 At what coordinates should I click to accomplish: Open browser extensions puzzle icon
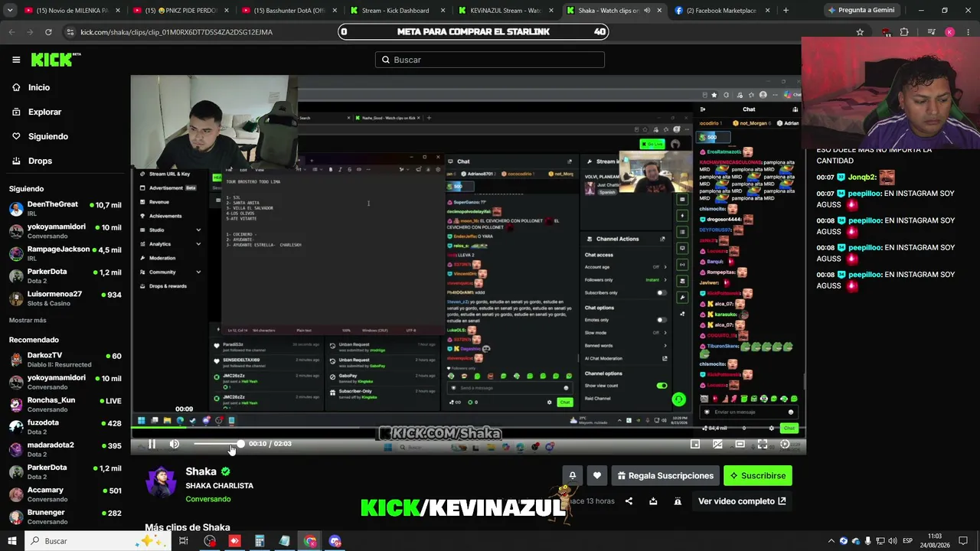coord(904,32)
